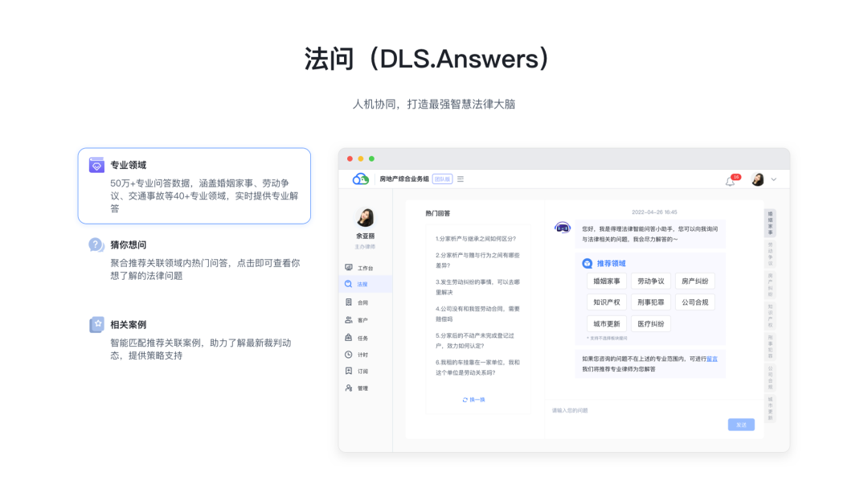Click the 专业领域 purple diamond icon
This screenshot has height=489, width=868.
pyautogui.click(x=97, y=165)
